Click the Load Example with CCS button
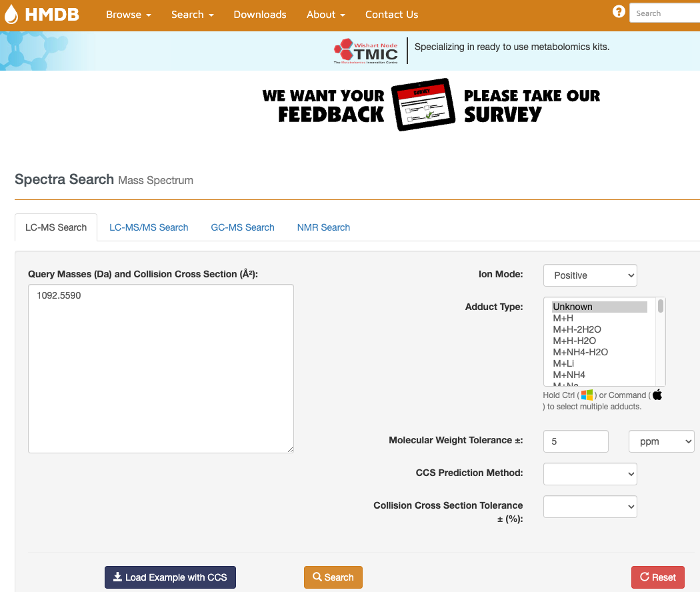This screenshot has width=700, height=592. [170, 577]
